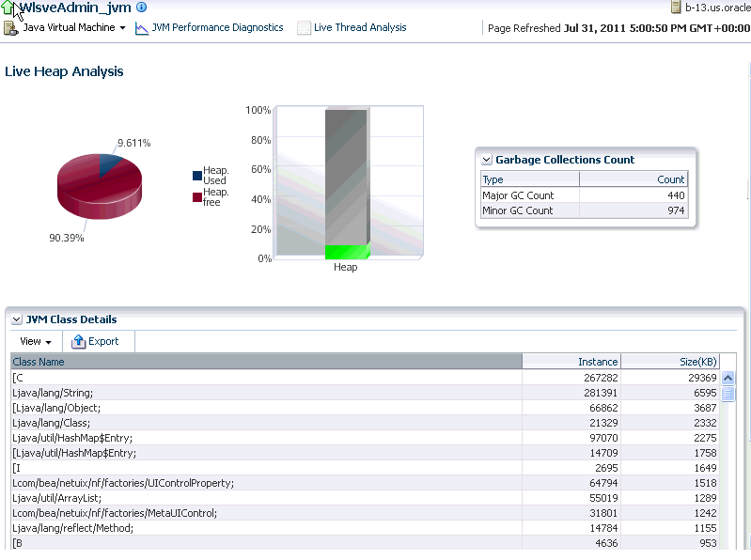
Task: Click the Live Heap Analysis heading
Action: [x=64, y=71]
